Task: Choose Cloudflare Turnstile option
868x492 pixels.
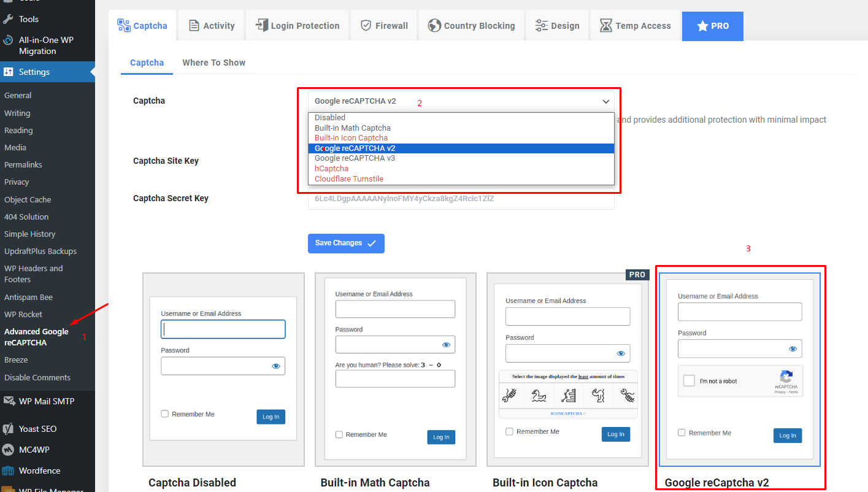Action: pos(461,179)
